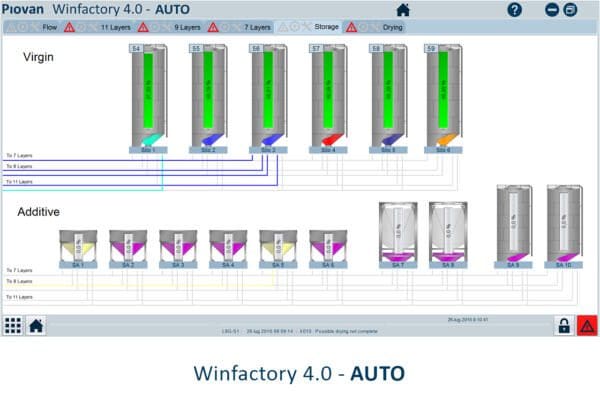Image resolution: width=600 pixels, height=416 pixels.
Task: Click the home icon in the title bar
Action: [403, 10]
